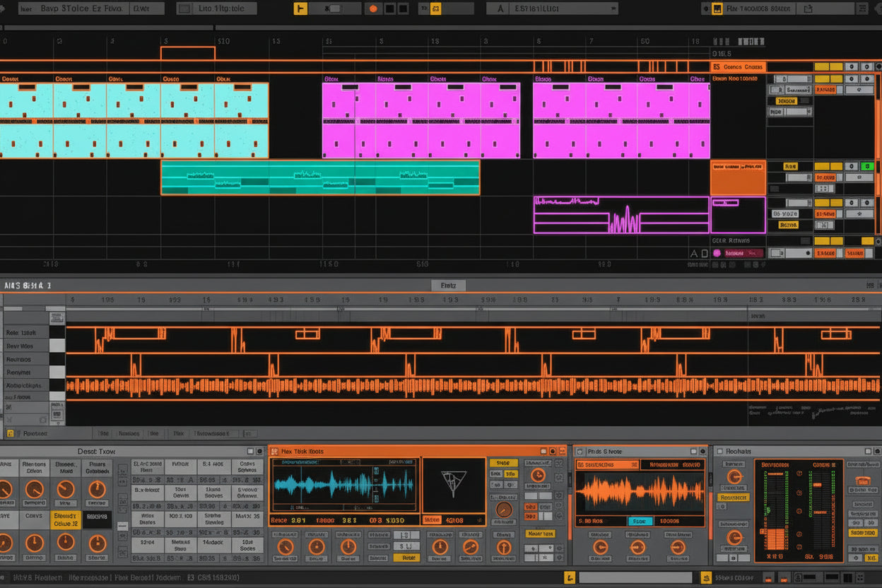
Task: Click the record dot icon in the transport bar
Action: click(x=374, y=8)
